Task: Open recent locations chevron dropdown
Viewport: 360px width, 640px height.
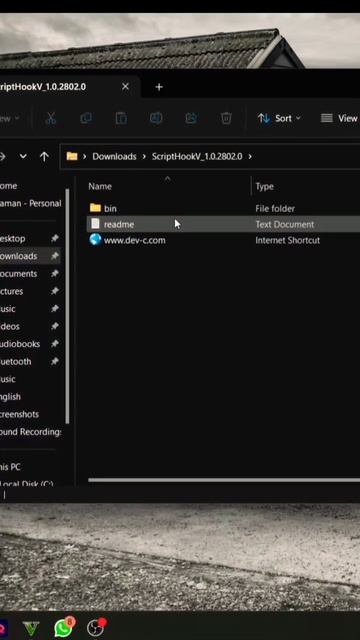Action: tap(23, 156)
